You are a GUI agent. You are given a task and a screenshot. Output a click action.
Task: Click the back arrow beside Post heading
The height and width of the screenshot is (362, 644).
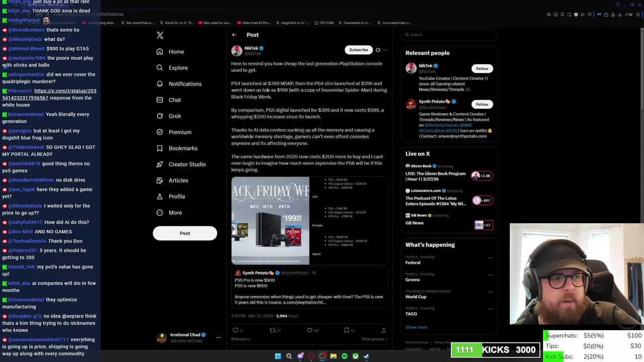[234, 35]
